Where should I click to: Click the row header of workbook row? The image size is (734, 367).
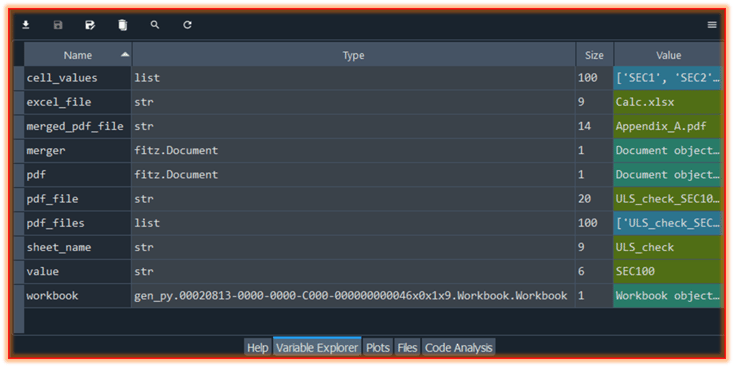pyautogui.click(x=19, y=296)
